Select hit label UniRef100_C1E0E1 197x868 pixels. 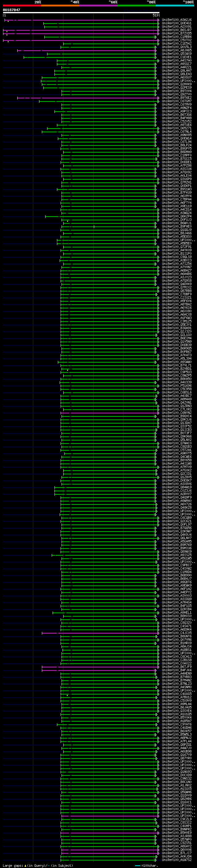click(176, 57)
